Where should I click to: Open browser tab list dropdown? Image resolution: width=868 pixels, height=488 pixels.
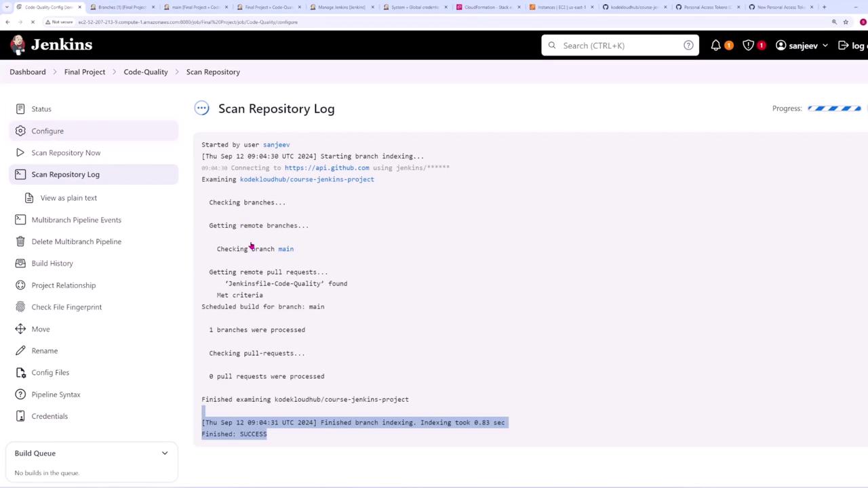pos(7,7)
